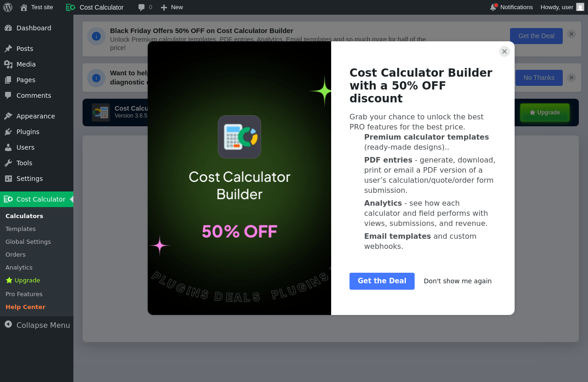Click the Pages icon in sidebar
This screenshot has height=382, width=588.
(x=8, y=80)
